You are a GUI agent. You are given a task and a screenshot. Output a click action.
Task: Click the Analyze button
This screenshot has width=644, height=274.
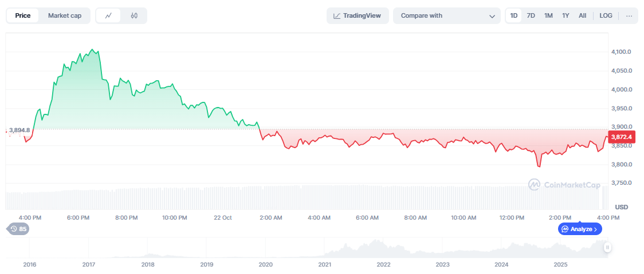(x=580, y=229)
